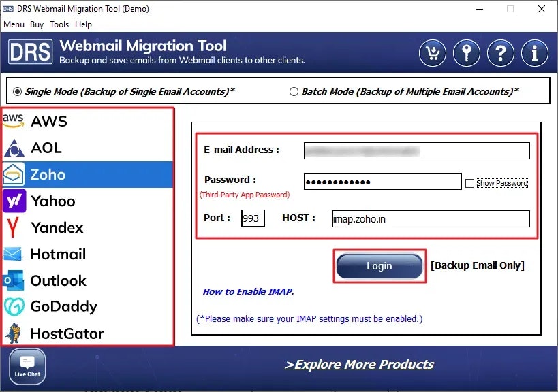This screenshot has width=558, height=392.
Task: Open the Buy menu
Action: click(x=37, y=24)
